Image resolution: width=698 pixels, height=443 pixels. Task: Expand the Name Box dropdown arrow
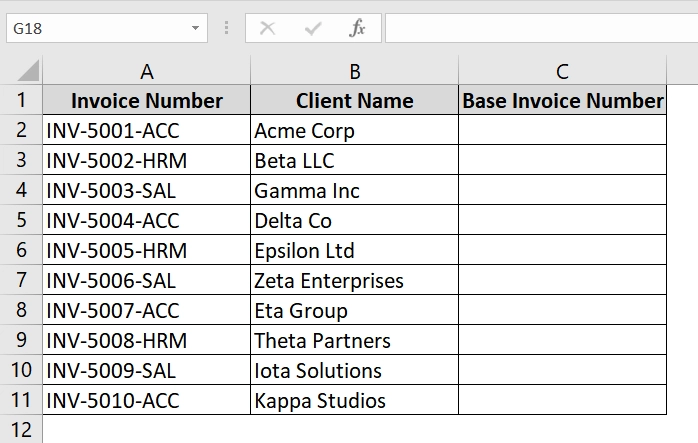coord(195,28)
